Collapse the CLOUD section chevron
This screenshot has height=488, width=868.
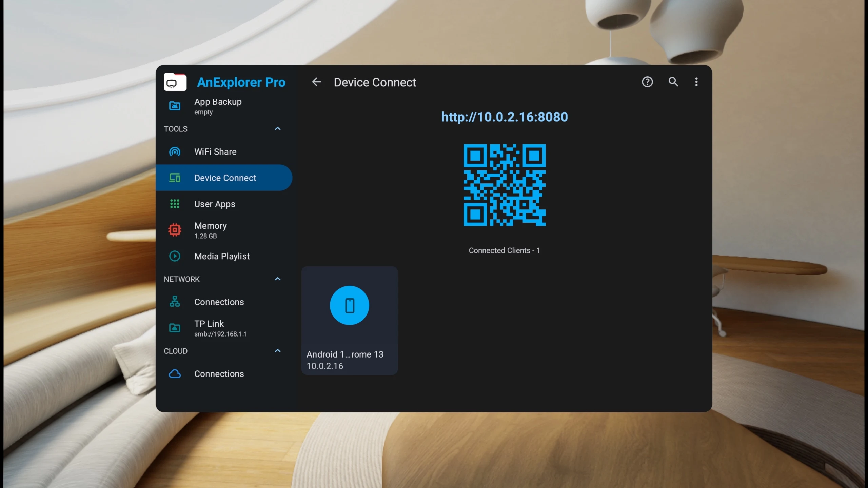[278, 351]
